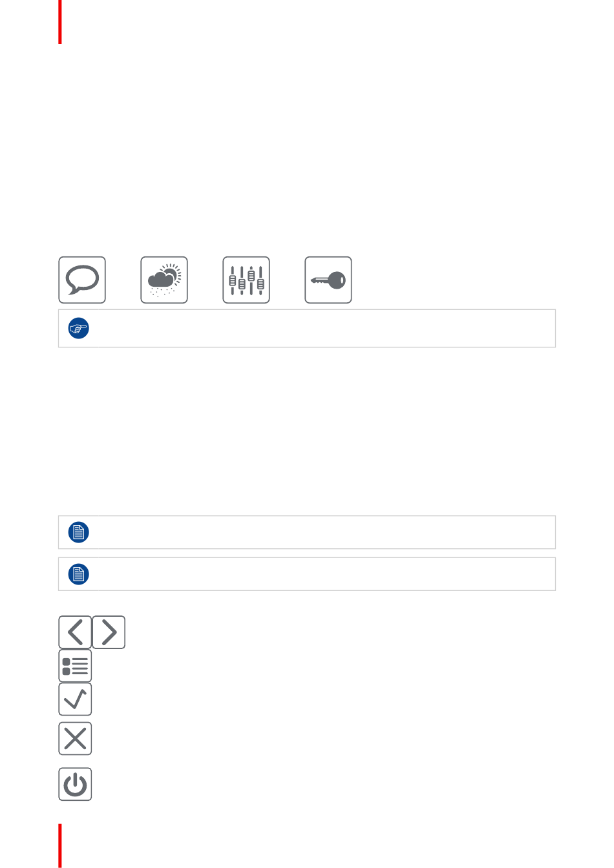Click the fader on the rightmost mixer slider
Viewport: 614px width, 868px height.
pos(260,284)
